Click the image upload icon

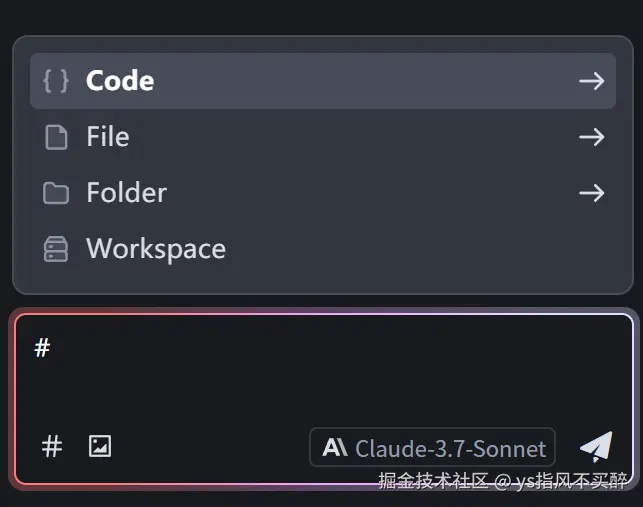[x=100, y=446]
